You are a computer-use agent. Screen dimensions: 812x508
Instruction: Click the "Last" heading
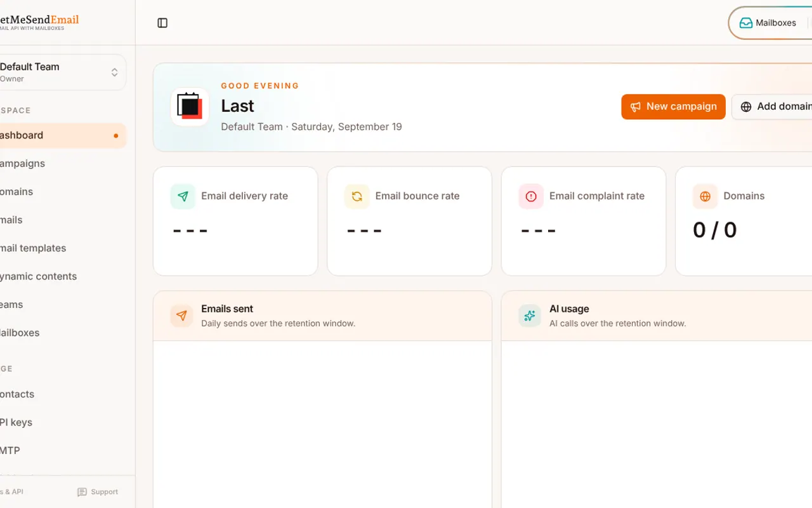click(x=238, y=106)
